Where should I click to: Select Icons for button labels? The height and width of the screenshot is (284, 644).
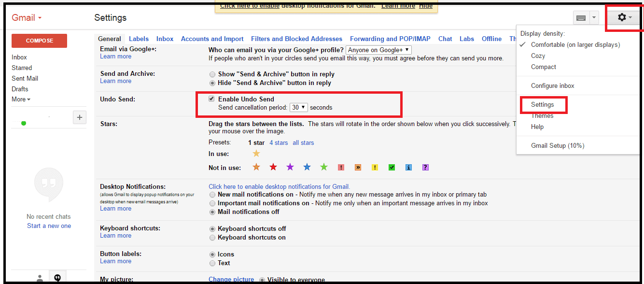[212, 255]
